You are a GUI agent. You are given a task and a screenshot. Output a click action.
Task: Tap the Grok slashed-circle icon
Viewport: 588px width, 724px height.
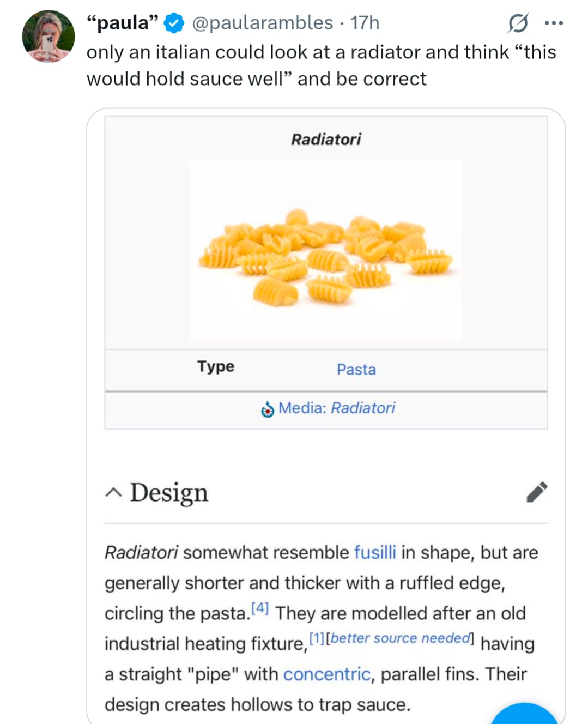point(518,23)
